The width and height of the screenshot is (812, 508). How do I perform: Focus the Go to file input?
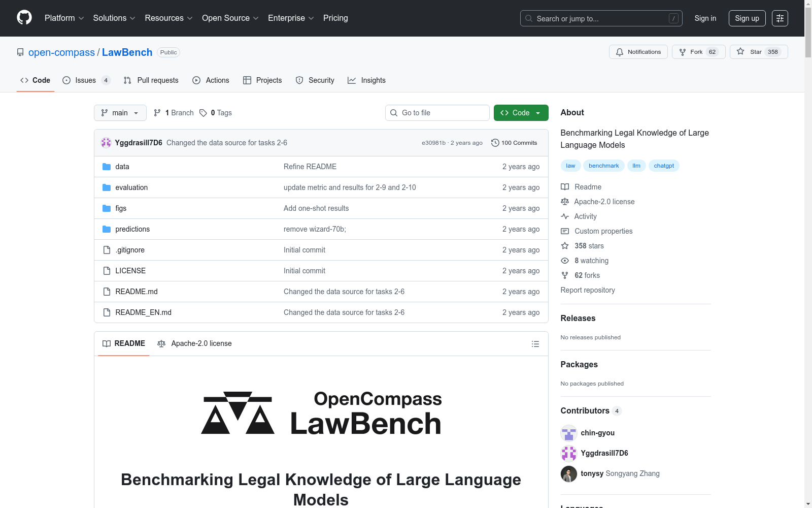pos(437,113)
